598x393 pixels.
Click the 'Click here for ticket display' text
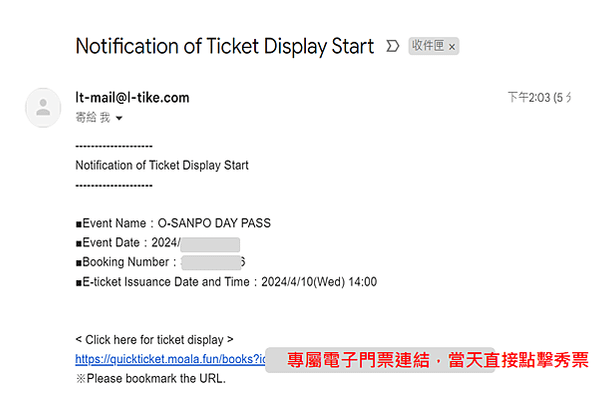point(154,340)
